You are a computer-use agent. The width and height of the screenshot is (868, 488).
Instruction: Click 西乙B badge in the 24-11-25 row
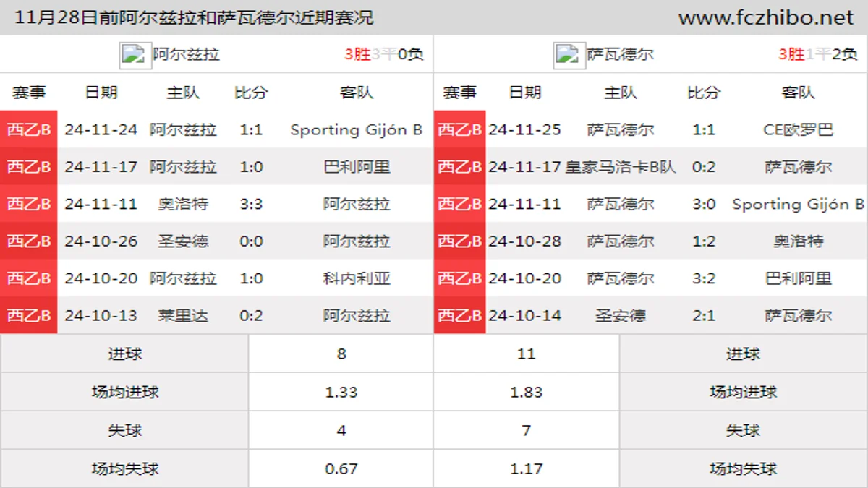tap(460, 129)
